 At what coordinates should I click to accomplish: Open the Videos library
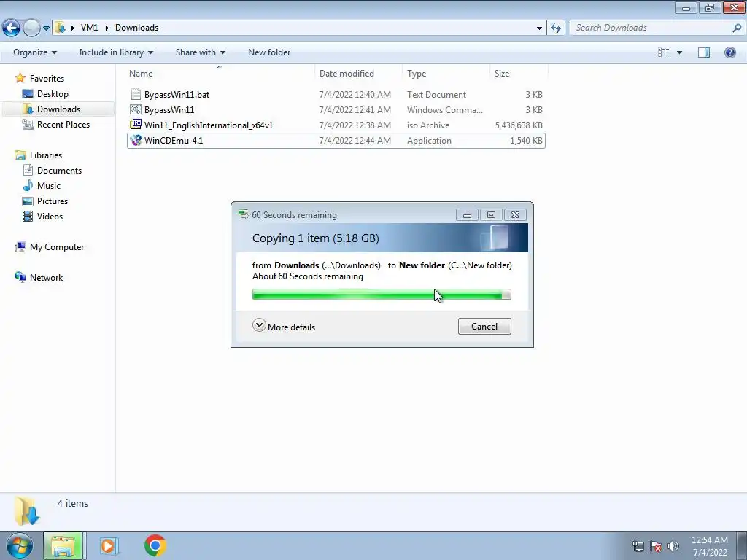(50, 216)
